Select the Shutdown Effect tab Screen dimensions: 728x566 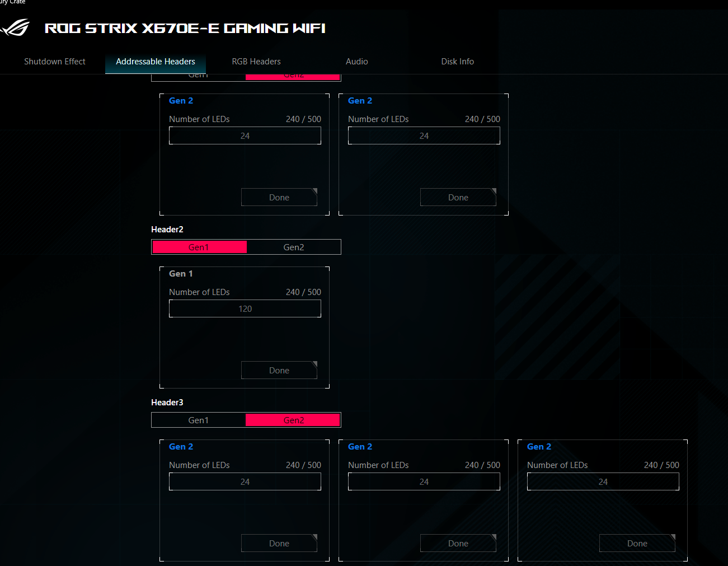pos(54,62)
